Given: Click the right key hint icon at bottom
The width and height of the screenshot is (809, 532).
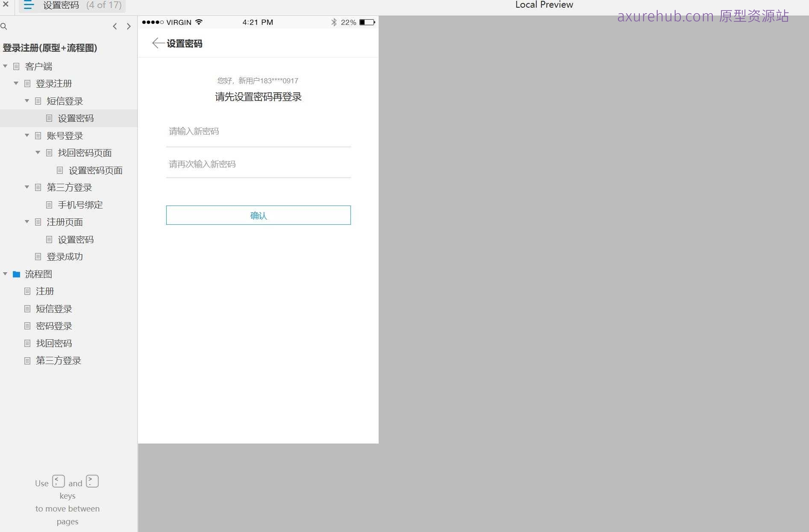Looking at the screenshot, I should point(92,481).
